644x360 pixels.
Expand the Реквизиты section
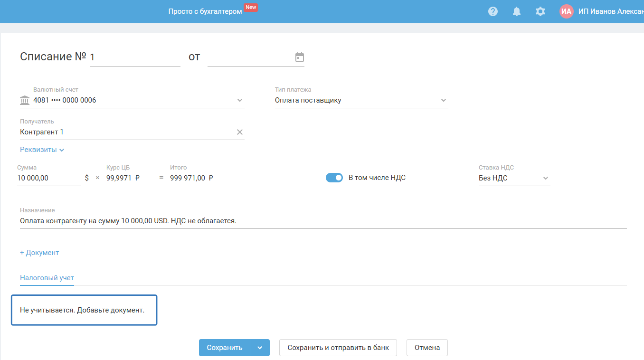(x=42, y=150)
